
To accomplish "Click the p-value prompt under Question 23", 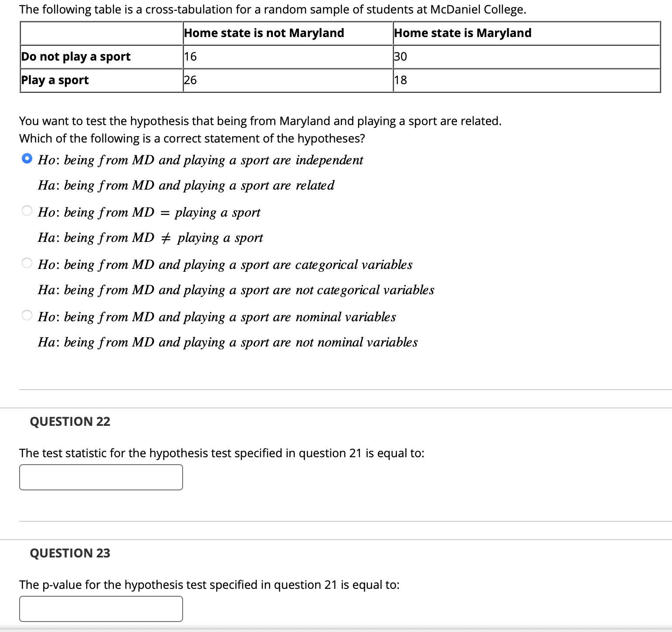I will [209, 584].
